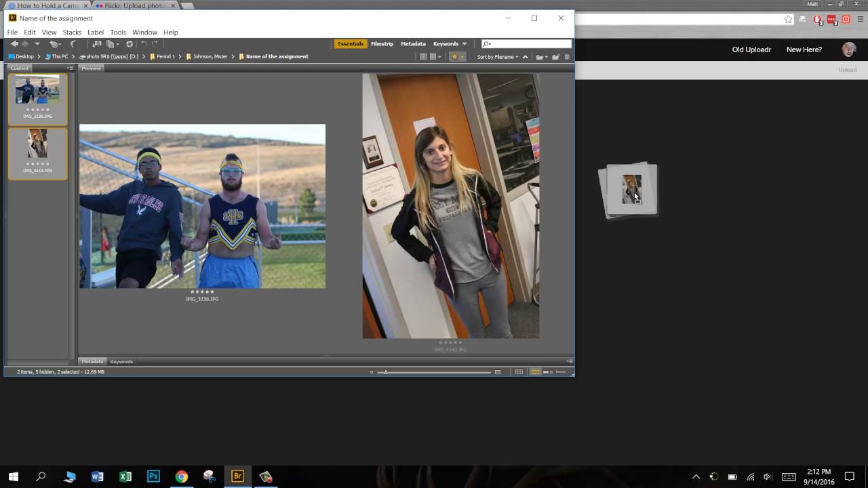Click the two men preview image
The image size is (868, 488).
(202, 206)
